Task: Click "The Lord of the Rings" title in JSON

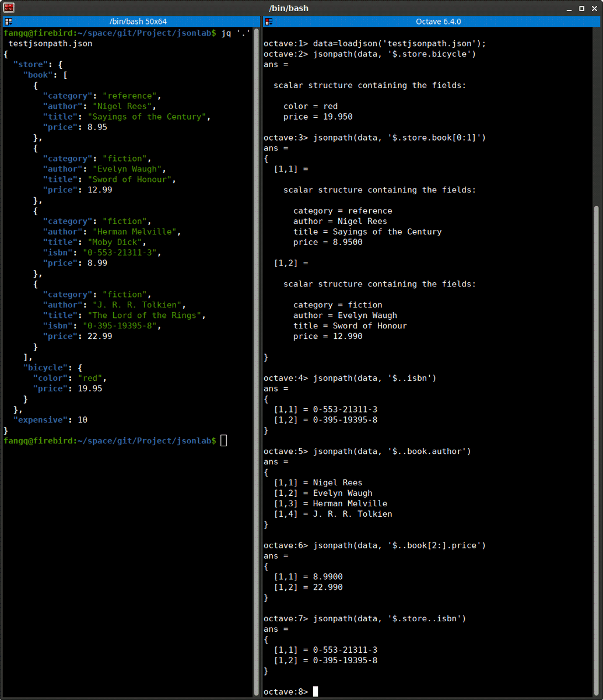Action: [x=145, y=316]
